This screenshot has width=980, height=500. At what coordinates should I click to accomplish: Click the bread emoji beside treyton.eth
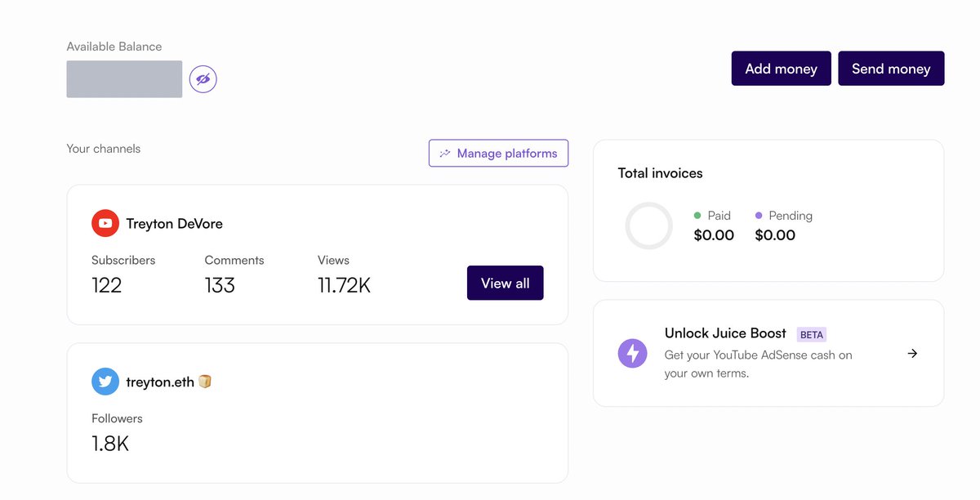click(205, 382)
